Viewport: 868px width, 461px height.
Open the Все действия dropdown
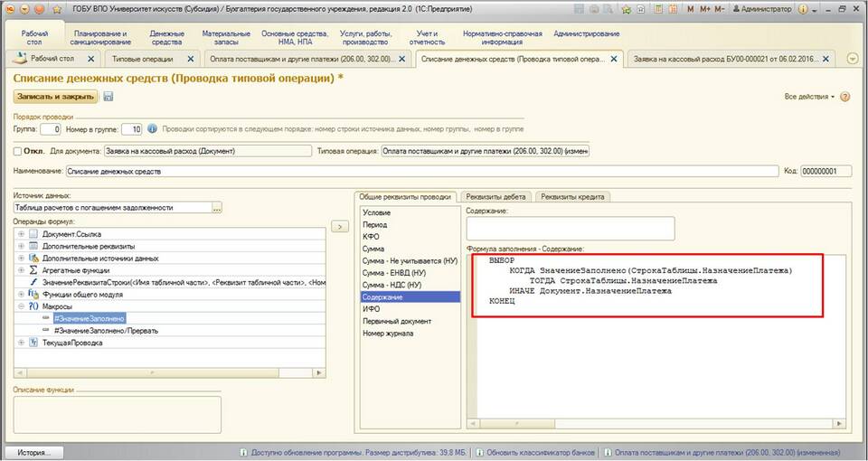tap(809, 97)
